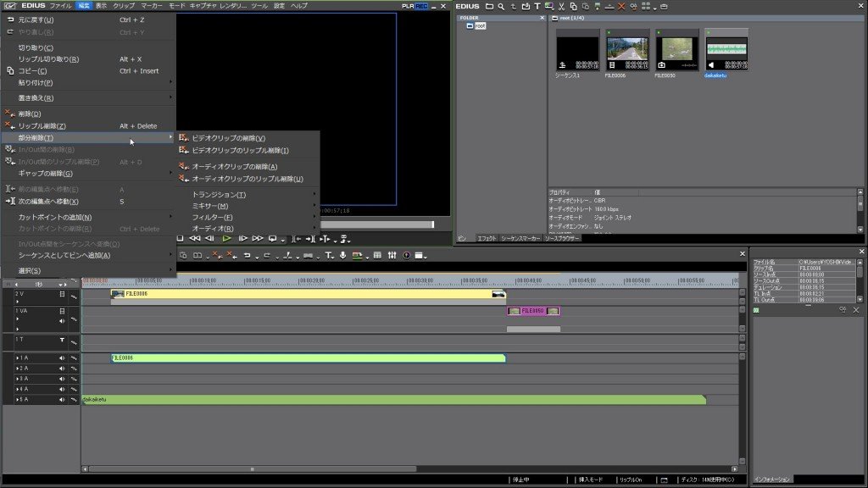Expand ミキサー(M) submenu
The image size is (868, 488).
(x=248, y=206)
